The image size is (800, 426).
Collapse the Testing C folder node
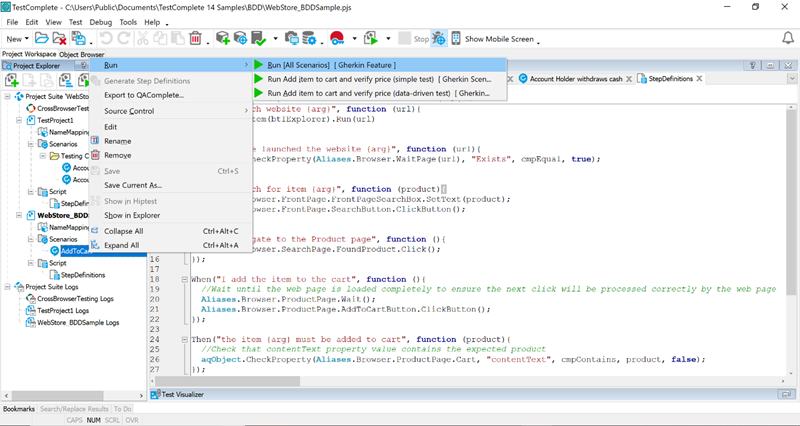43,156
